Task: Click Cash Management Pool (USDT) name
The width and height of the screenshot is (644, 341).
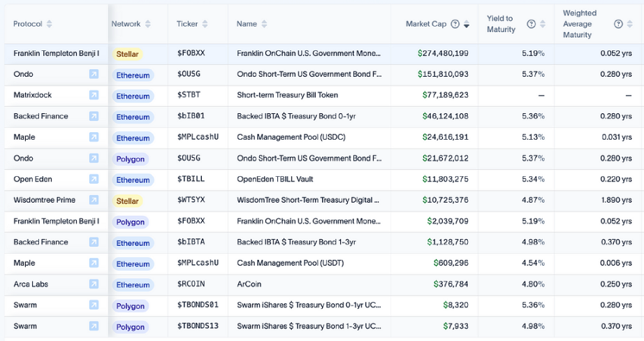Action: [291, 263]
